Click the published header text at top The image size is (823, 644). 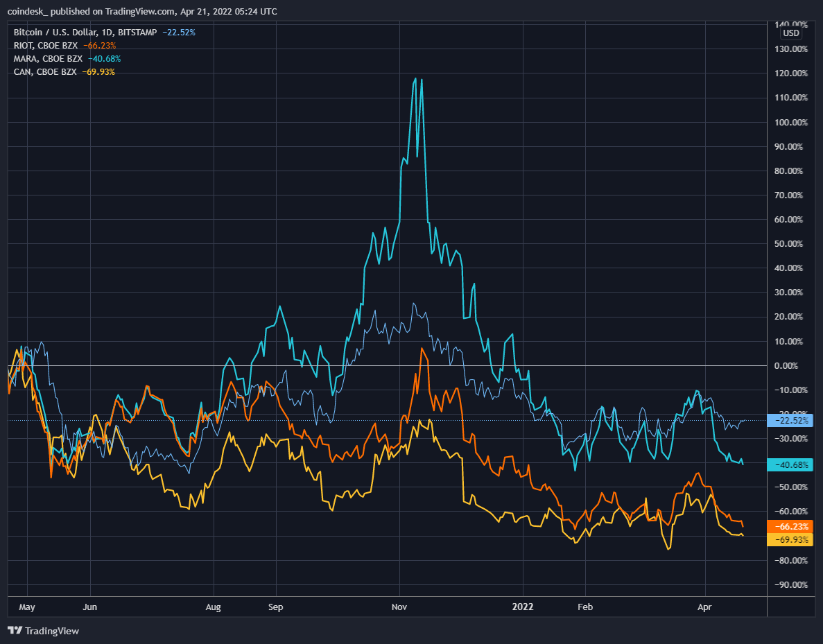(142, 11)
